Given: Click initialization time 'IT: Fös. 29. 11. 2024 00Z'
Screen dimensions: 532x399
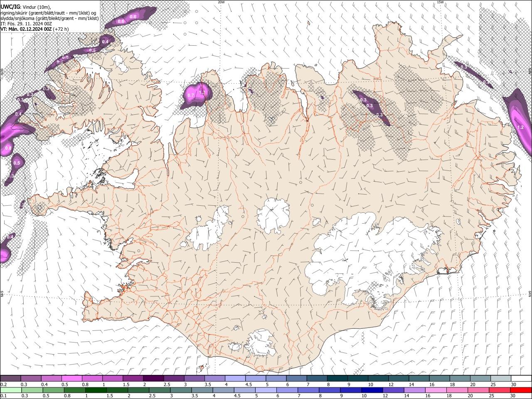Looking at the screenshot, I should click(x=26, y=24).
